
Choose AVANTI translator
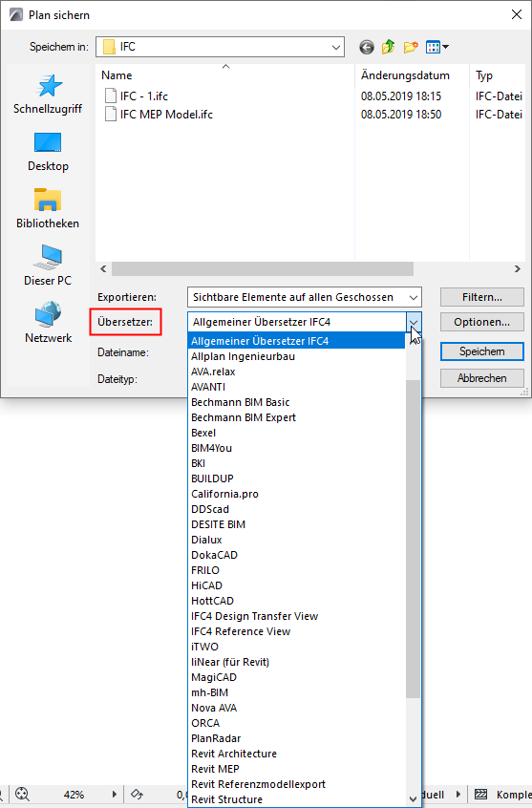point(297,387)
